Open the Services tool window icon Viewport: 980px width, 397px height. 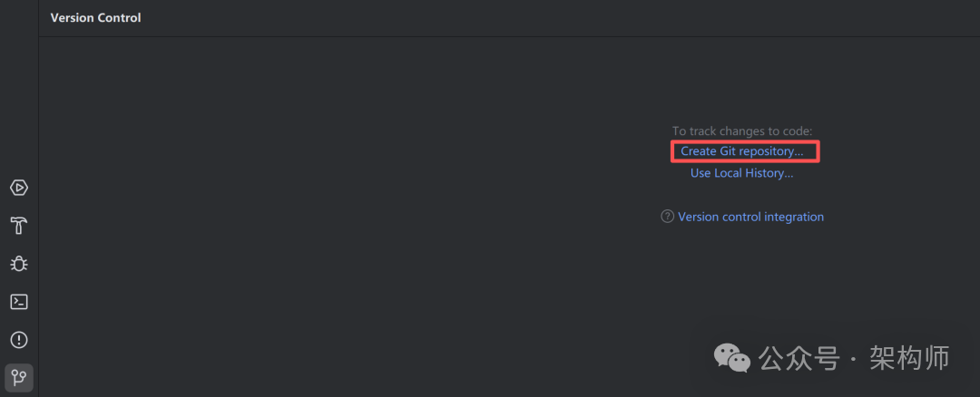click(x=19, y=188)
